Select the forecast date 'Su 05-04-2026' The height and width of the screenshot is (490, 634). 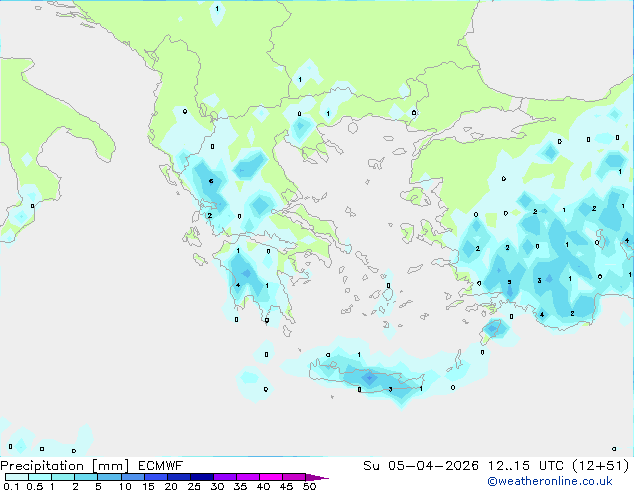[x=421, y=466]
